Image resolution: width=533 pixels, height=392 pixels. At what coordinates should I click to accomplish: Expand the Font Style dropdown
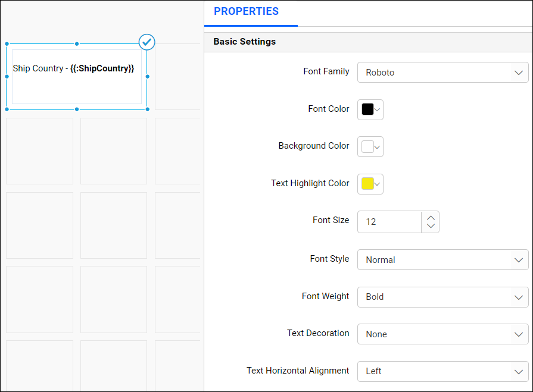(x=442, y=260)
